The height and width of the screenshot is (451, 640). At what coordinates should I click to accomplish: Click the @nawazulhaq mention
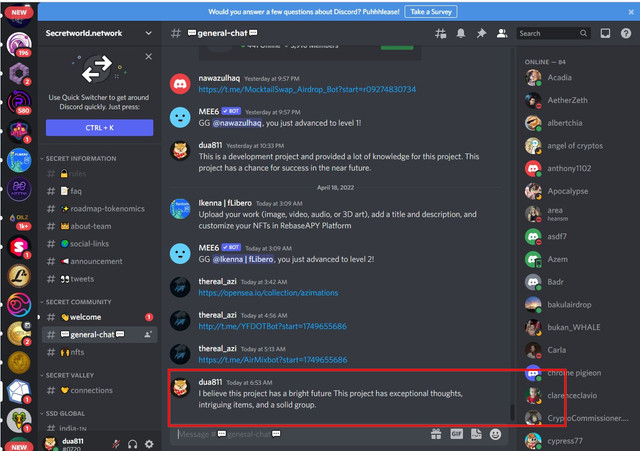pos(237,123)
